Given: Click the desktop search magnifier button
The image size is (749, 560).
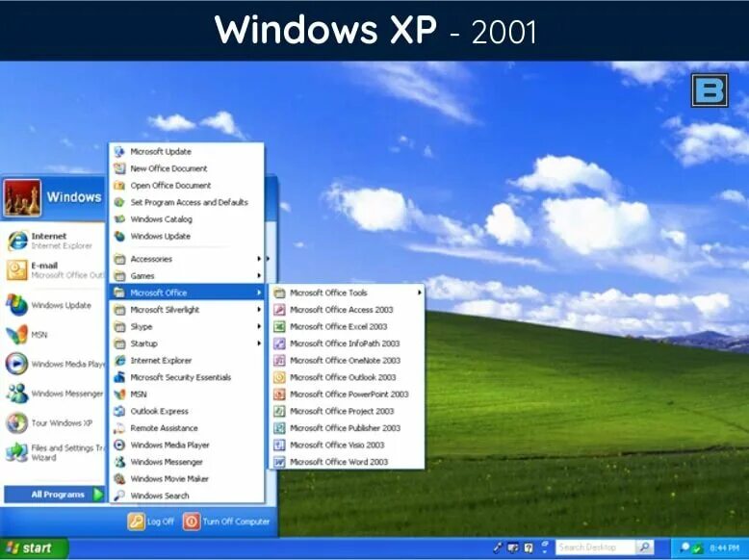Looking at the screenshot, I should 644,547.
